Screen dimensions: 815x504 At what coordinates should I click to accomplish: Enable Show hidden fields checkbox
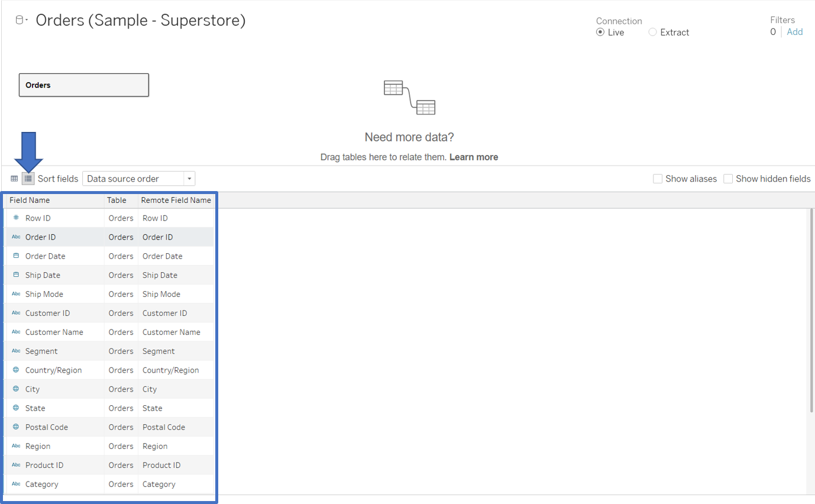click(x=728, y=179)
